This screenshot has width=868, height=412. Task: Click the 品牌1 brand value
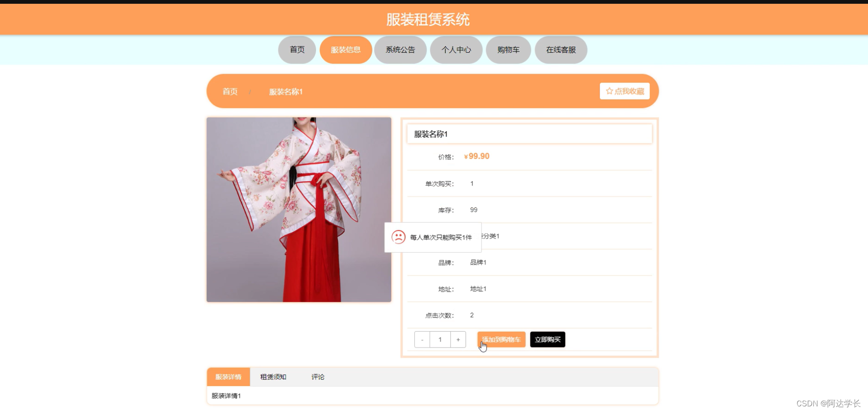pyautogui.click(x=478, y=262)
